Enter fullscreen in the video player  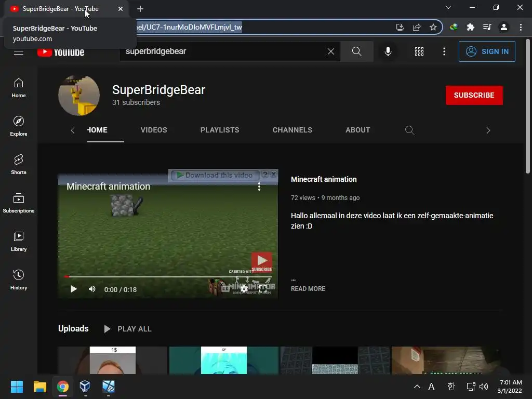(x=263, y=289)
